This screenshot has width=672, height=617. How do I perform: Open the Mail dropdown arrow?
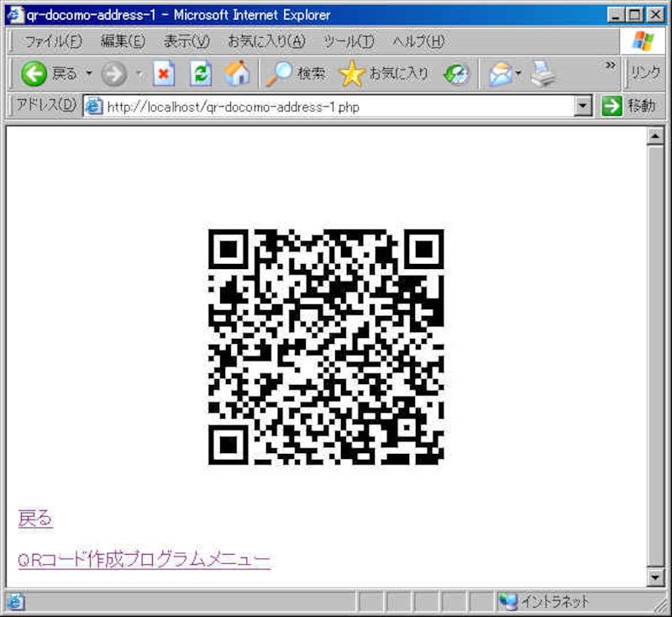click(x=518, y=74)
